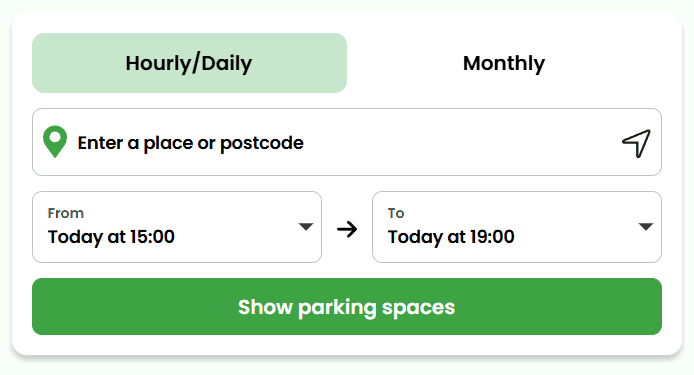Open the To time dropdown arrow
Viewport: 694px width, 375px height.
click(x=646, y=227)
